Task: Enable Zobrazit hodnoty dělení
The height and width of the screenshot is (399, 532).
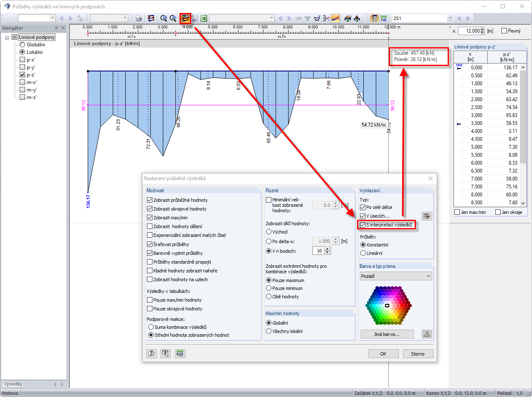Action: (150, 226)
